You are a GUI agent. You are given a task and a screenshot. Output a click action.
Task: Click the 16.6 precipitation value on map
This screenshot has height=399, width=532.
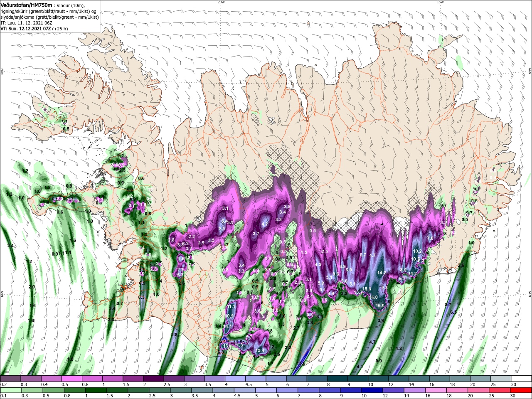(x=380, y=305)
